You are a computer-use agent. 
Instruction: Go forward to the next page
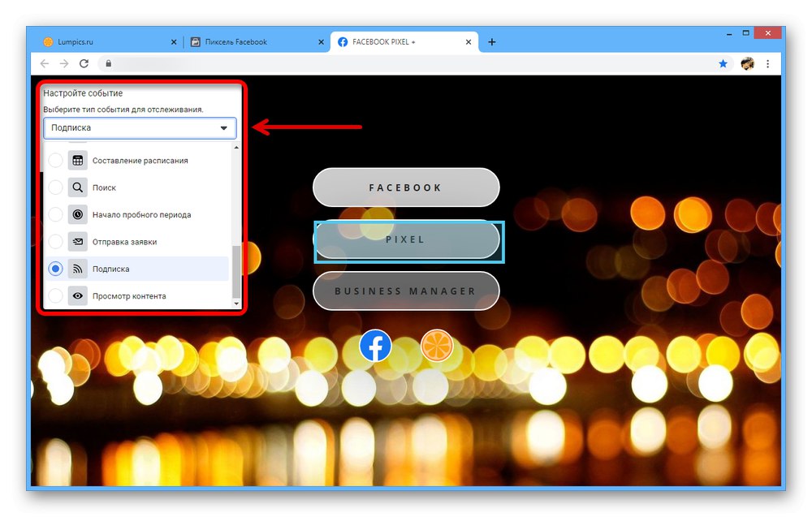(x=64, y=63)
